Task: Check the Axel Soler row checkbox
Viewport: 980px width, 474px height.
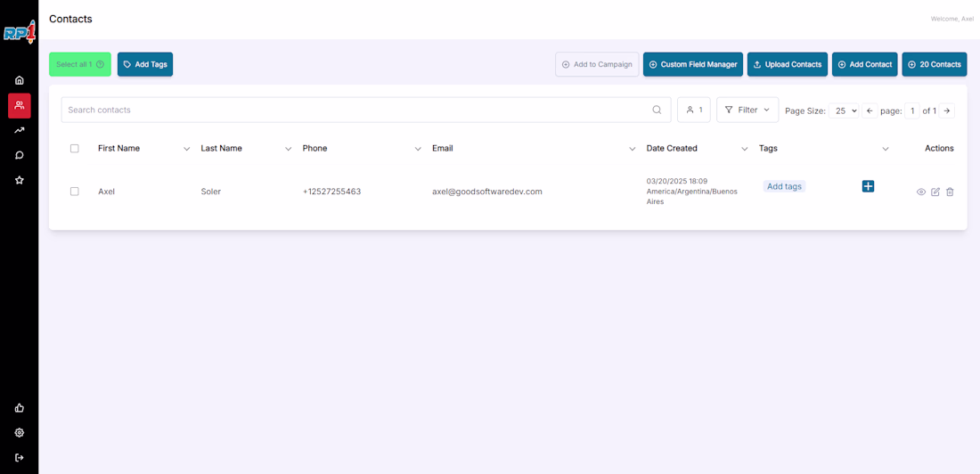Action: pos(74,192)
